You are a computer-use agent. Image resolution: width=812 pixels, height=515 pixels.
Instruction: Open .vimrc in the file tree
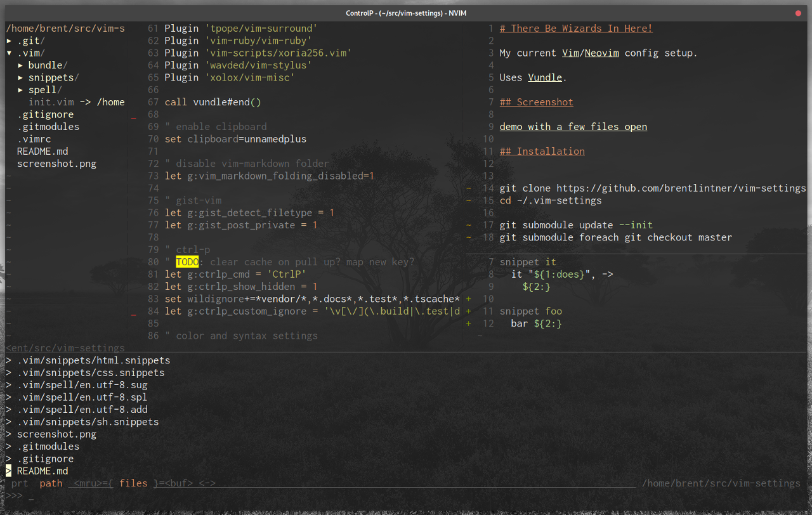(34, 139)
